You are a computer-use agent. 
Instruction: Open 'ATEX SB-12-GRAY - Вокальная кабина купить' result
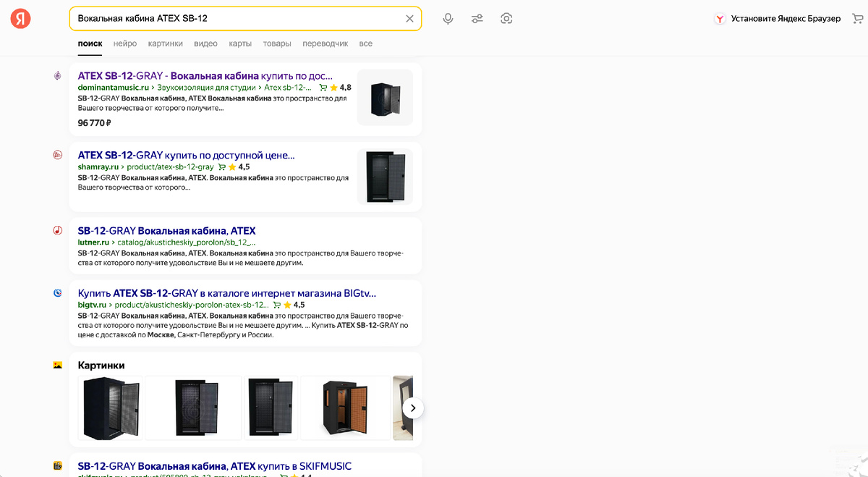pyautogui.click(x=205, y=75)
